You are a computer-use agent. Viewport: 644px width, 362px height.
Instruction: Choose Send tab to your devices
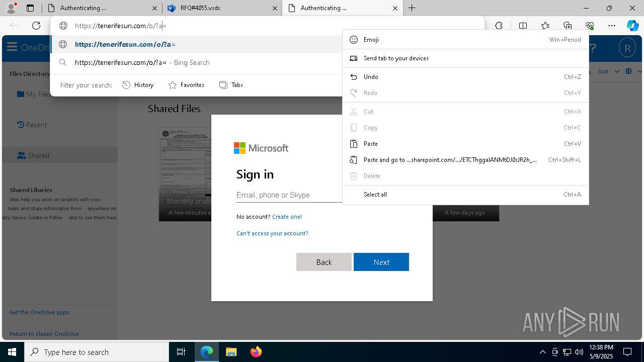(x=465, y=58)
